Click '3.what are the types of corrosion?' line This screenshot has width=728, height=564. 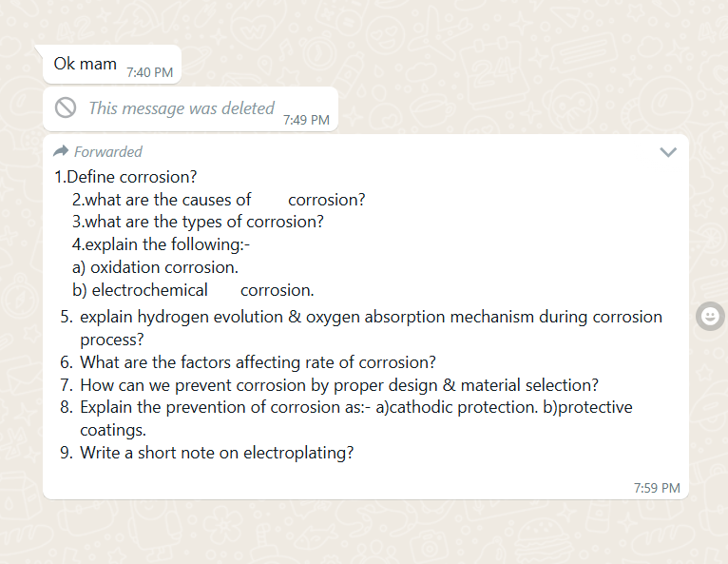198,222
